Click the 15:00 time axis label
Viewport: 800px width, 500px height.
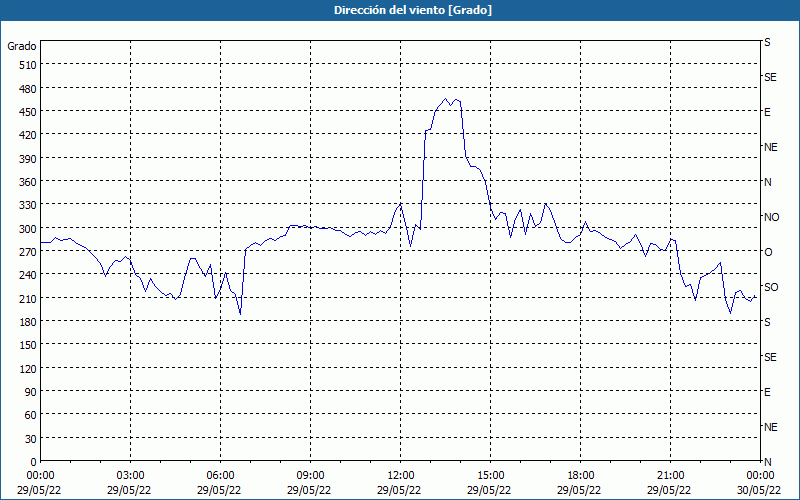click(490, 476)
